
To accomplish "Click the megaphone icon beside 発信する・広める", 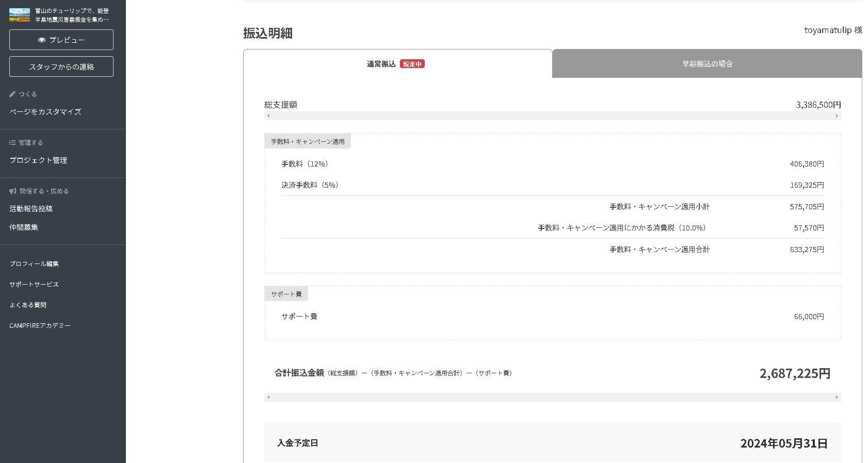I will coord(13,191).
